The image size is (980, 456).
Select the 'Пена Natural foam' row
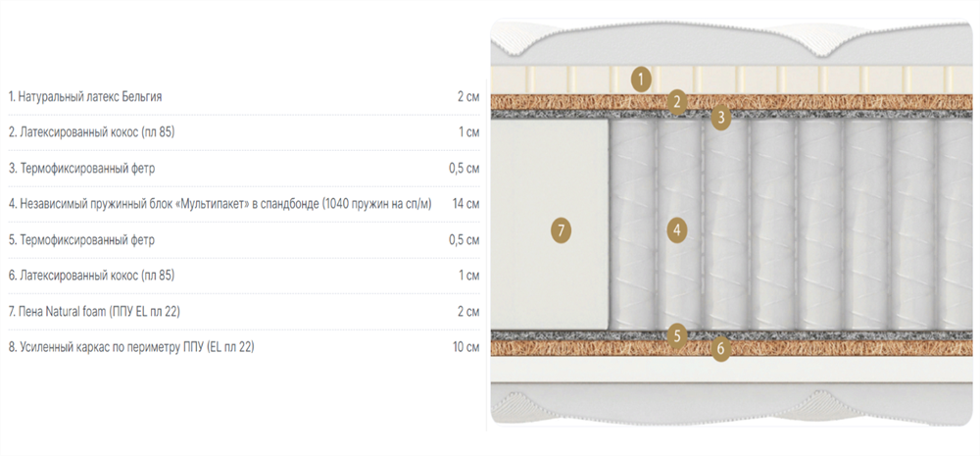coord(244,312)
